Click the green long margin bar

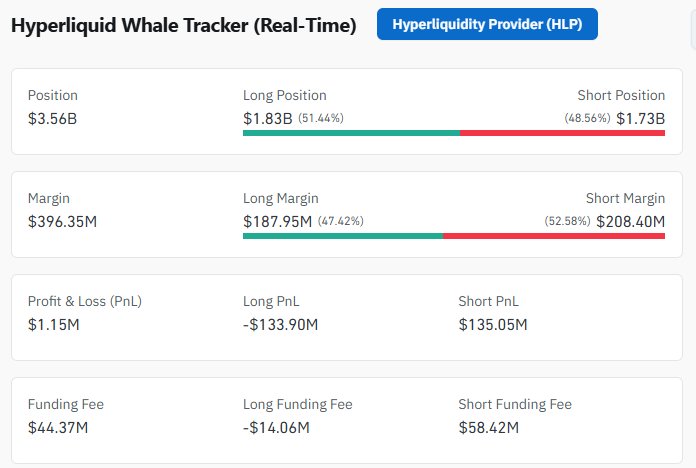click(x=342, y=236)
